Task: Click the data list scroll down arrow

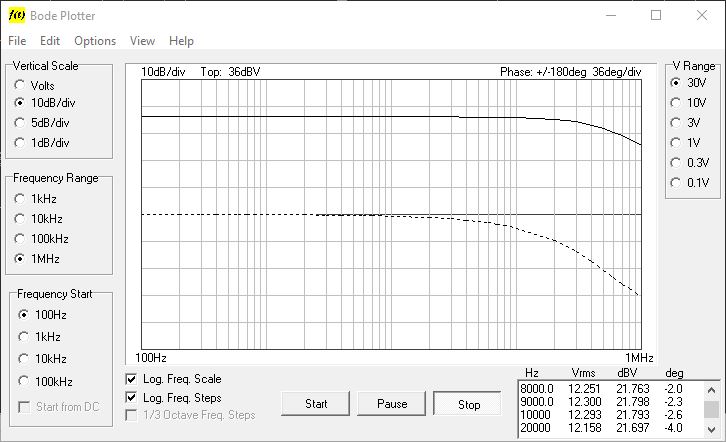Action: (x=712, y=429)
